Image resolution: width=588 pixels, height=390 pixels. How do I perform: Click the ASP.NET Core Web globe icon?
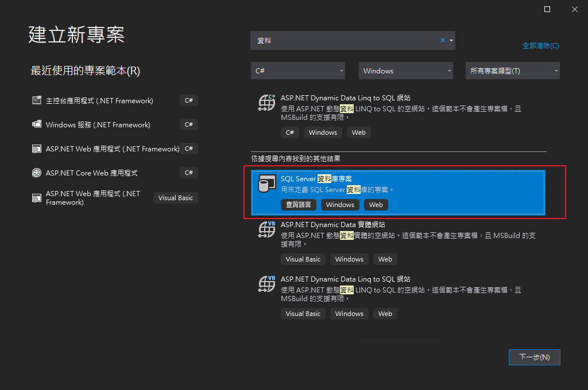point(37,173)
